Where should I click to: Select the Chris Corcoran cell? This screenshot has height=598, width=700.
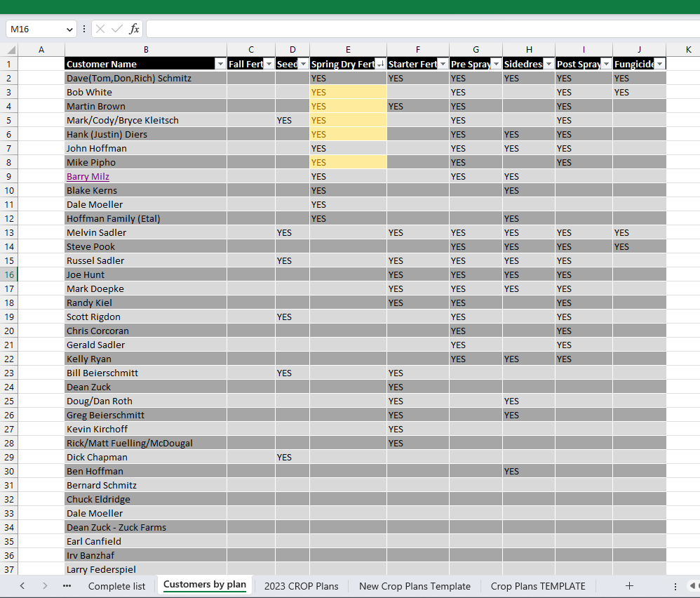[x=146, y=331]
